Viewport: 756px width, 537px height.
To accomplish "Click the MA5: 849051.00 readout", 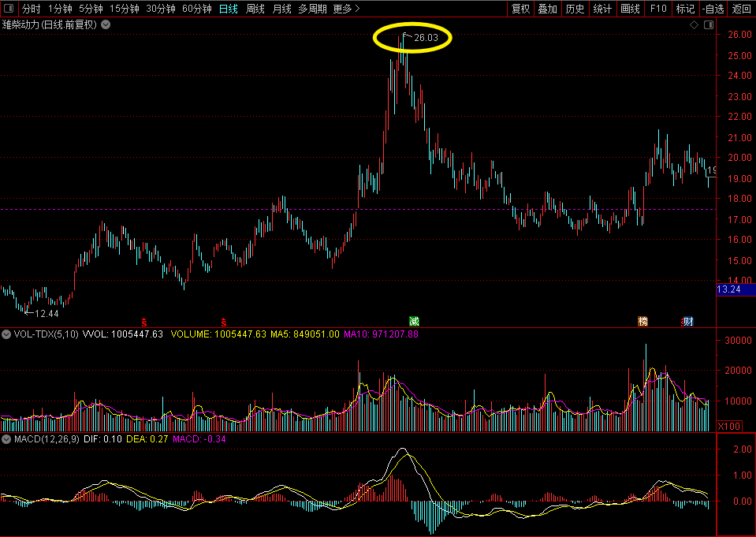I will click(305, 334).
